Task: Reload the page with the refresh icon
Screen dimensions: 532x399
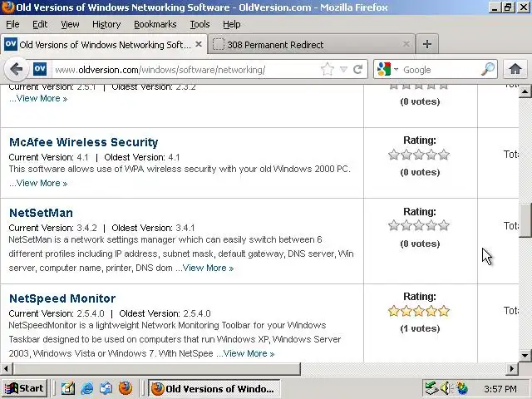Action: [358, 70]
